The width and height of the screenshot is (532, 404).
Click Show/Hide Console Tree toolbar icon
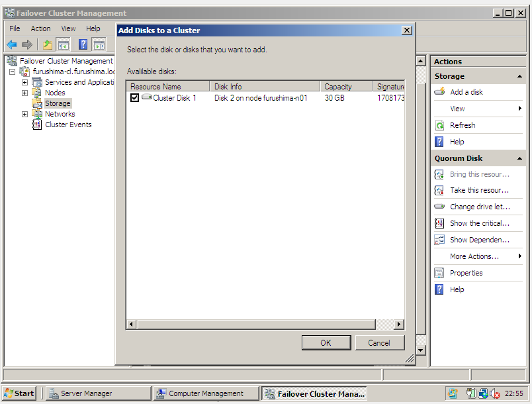coord(63,44)
